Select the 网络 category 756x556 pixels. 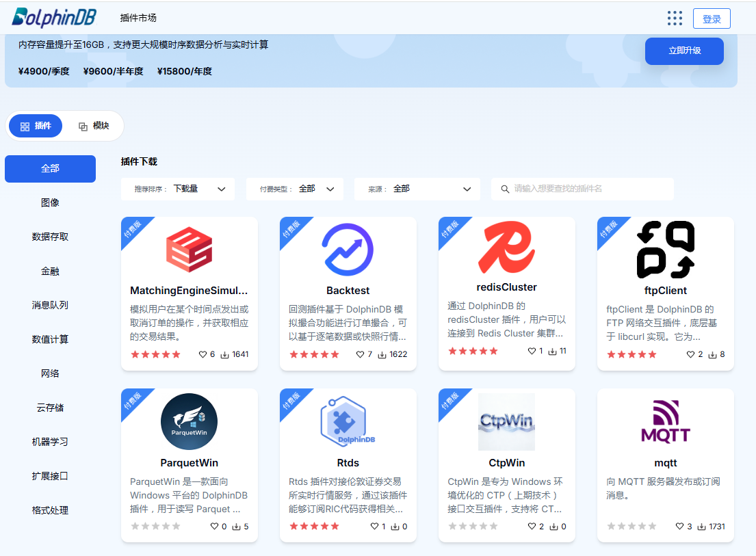tap(50, 373)
